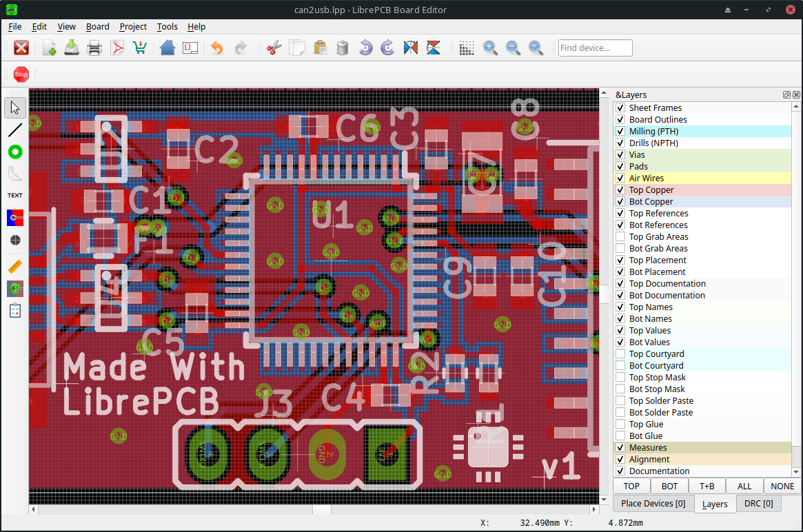Click the Close Project red X icon
803x532 pixels.
21,48
